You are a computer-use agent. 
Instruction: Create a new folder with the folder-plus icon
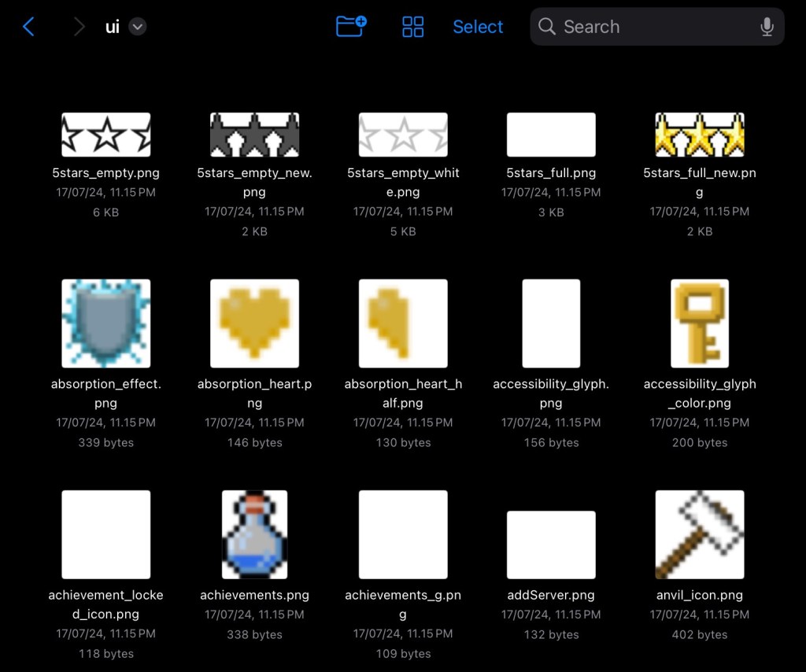click(x=351, y=27)
